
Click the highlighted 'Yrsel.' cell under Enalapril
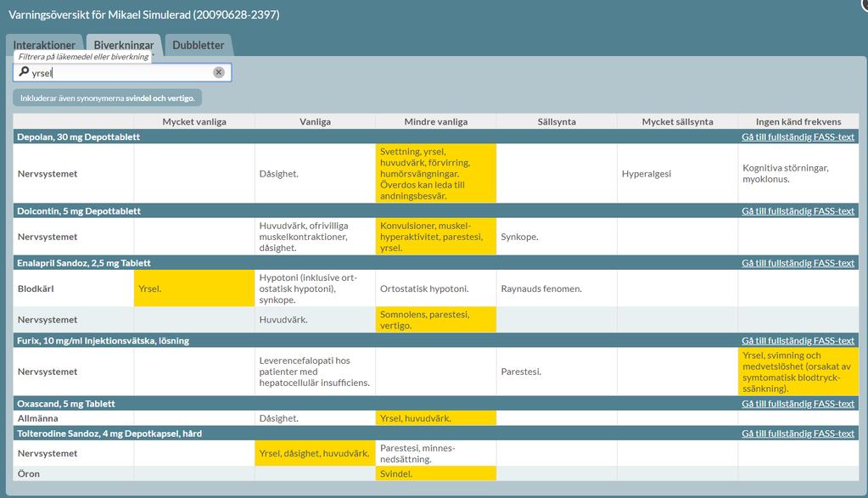194,288
